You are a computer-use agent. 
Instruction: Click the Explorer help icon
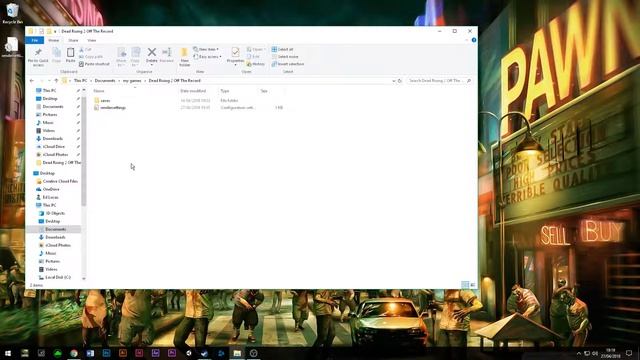473,40
